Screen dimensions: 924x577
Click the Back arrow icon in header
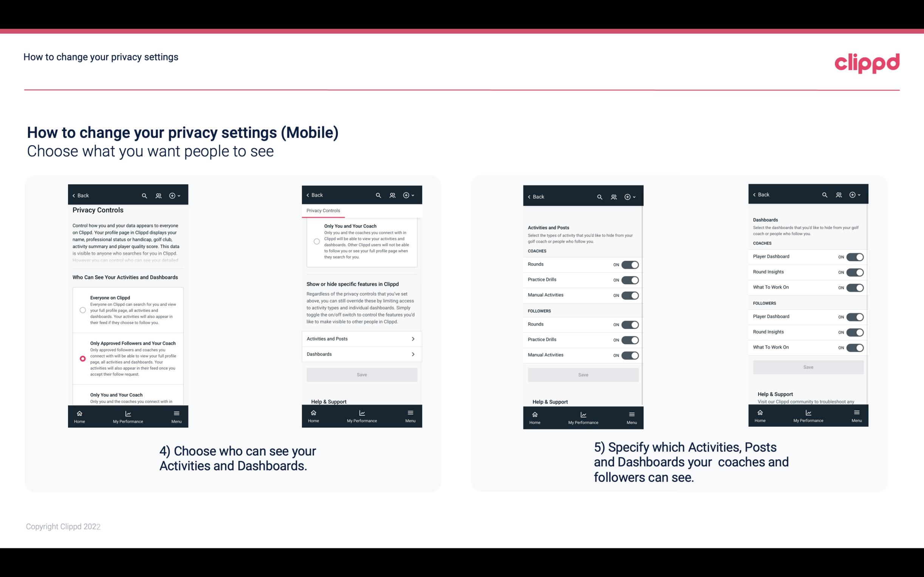(x=74, y=196)
